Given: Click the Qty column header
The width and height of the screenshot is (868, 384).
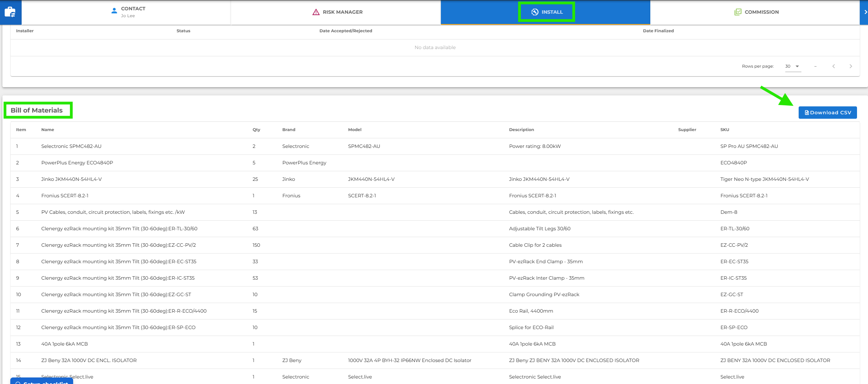Looking at the screenshot, I should coord(256,130).
